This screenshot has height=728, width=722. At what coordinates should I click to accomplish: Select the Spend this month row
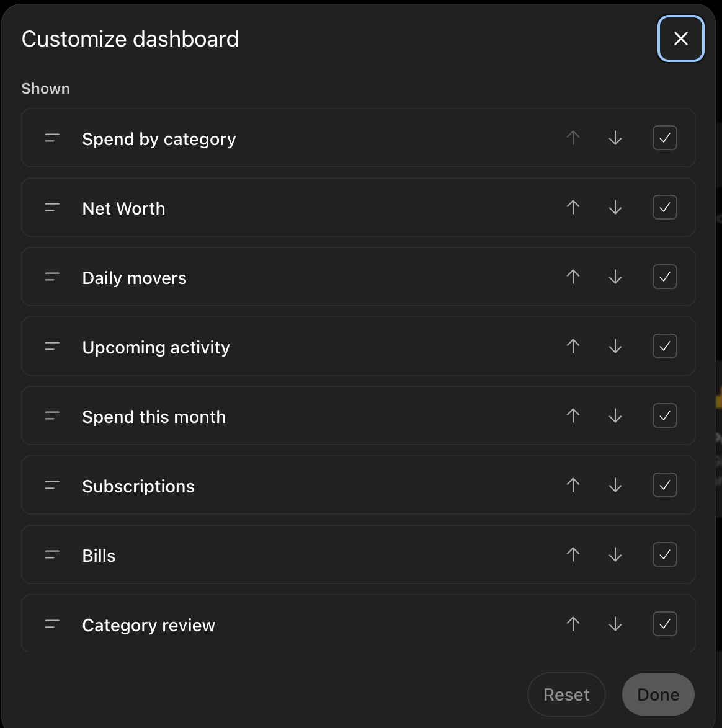click(x=358, y=415)
